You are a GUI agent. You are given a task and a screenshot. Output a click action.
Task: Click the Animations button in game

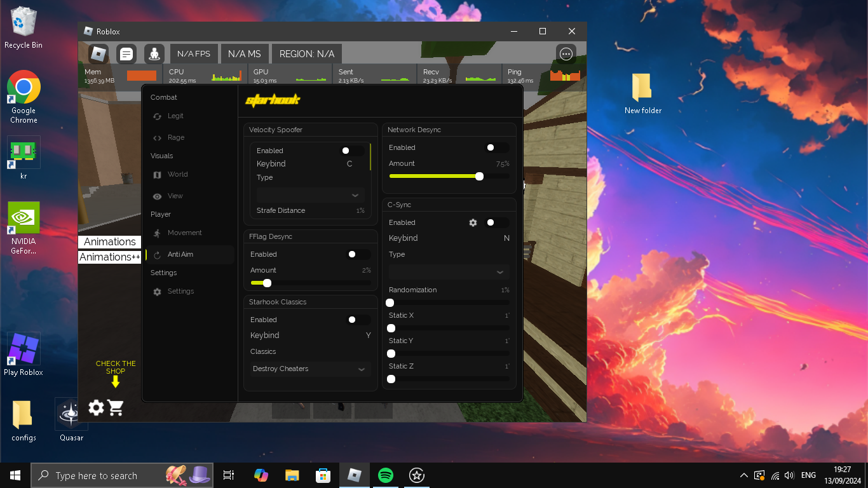(109, 241)
